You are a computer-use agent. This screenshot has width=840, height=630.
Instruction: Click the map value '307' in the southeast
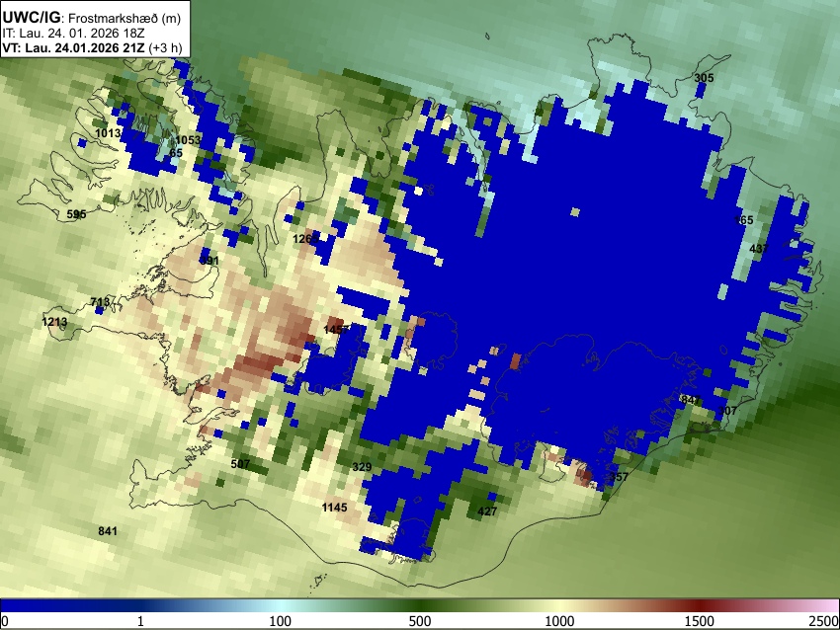point(727,411)
